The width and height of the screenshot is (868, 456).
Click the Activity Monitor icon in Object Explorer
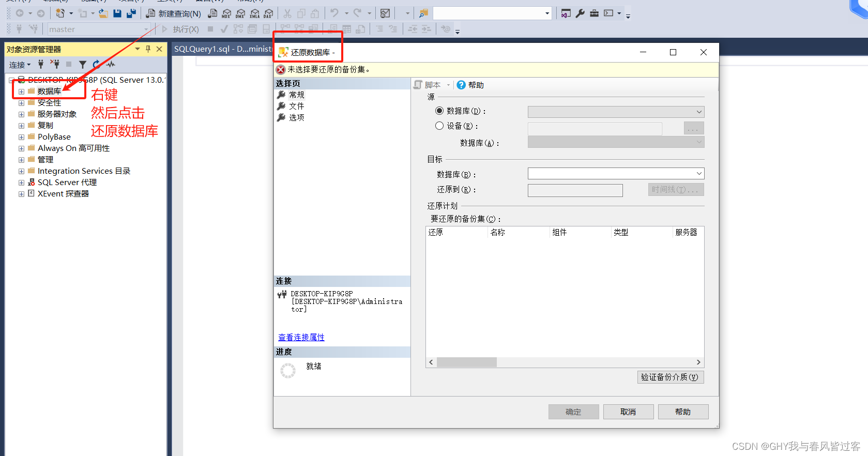click(x=111, y=65)
